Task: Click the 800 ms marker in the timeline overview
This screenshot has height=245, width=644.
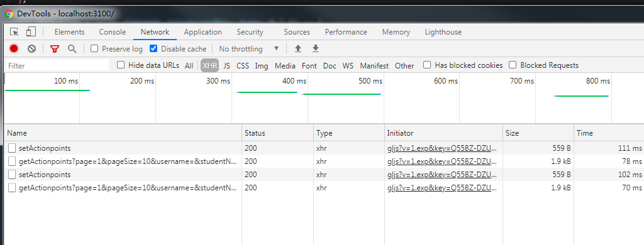Action: pos(598,81)
